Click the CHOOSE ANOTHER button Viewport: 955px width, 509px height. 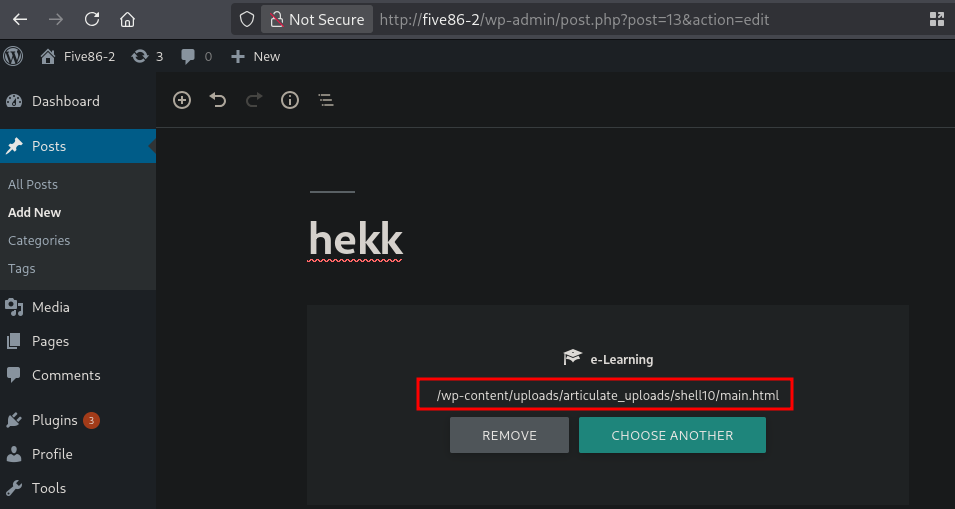672,435
